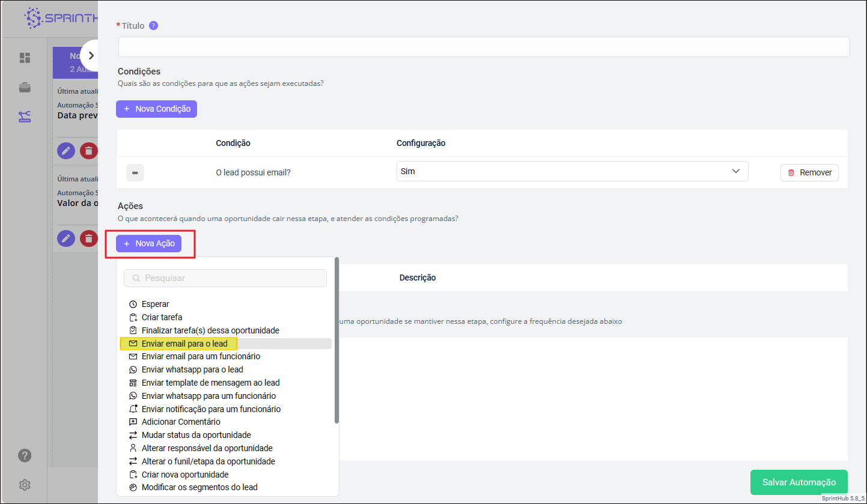Click Salvar Automação button

tap(799, 482)
